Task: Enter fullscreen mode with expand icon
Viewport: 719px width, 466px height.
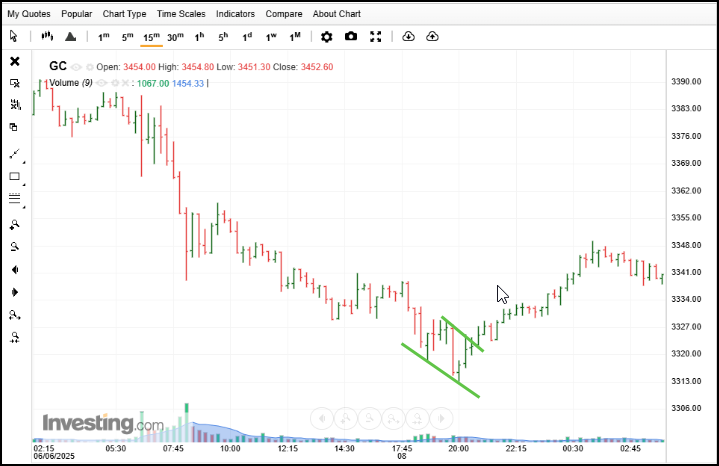Action: tap(376, 37)
